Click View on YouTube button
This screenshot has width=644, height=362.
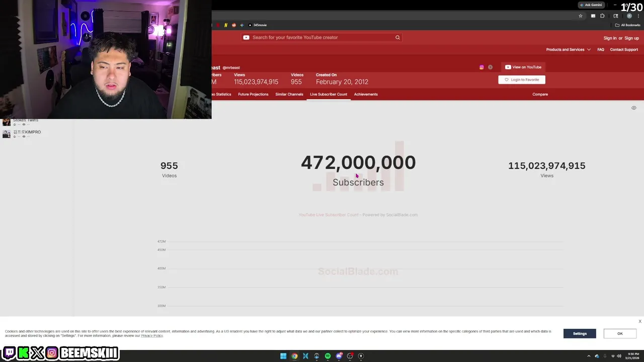pos(523,67)
